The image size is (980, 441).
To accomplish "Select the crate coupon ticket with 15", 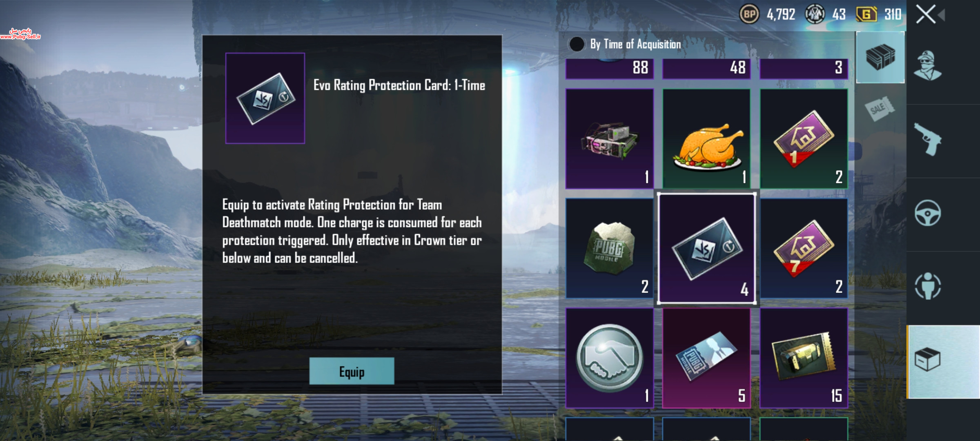I will click(804, 358).
